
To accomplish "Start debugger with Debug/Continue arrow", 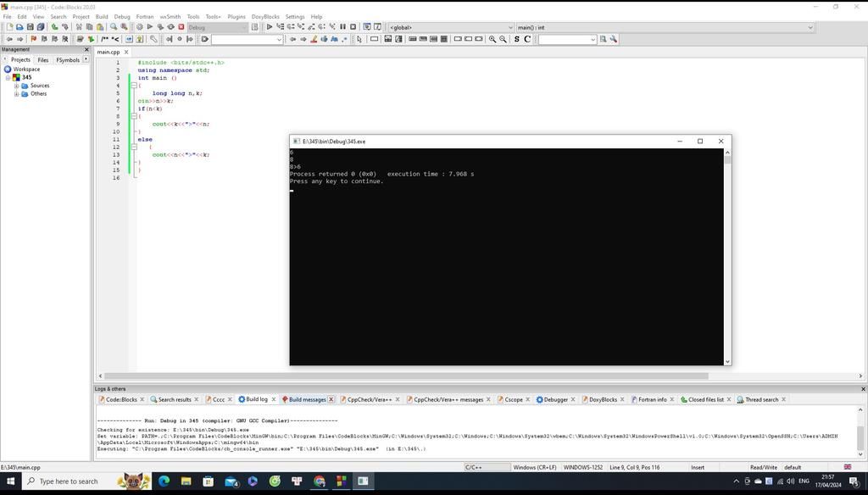I will 269,26.
